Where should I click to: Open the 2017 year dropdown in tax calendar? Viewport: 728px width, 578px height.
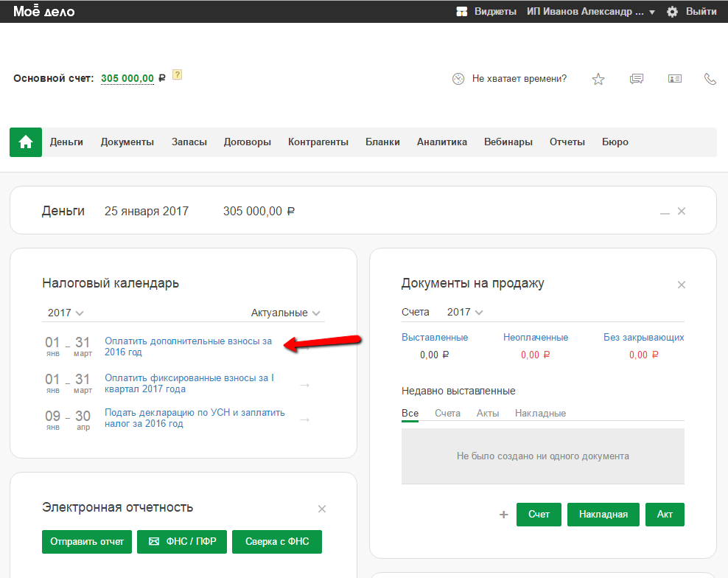pyautogui.click(x=66, y=313)
